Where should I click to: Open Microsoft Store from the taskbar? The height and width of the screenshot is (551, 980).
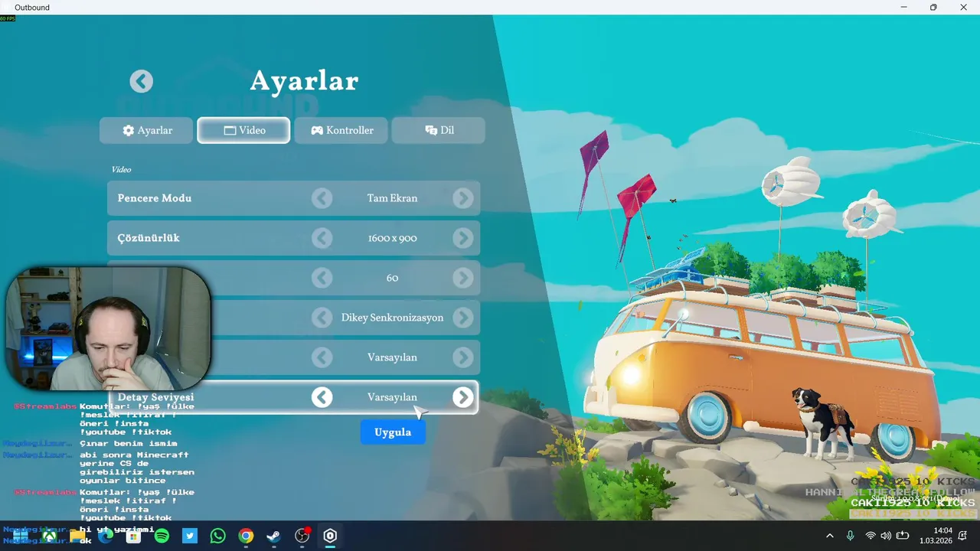[x=133, y=536]
